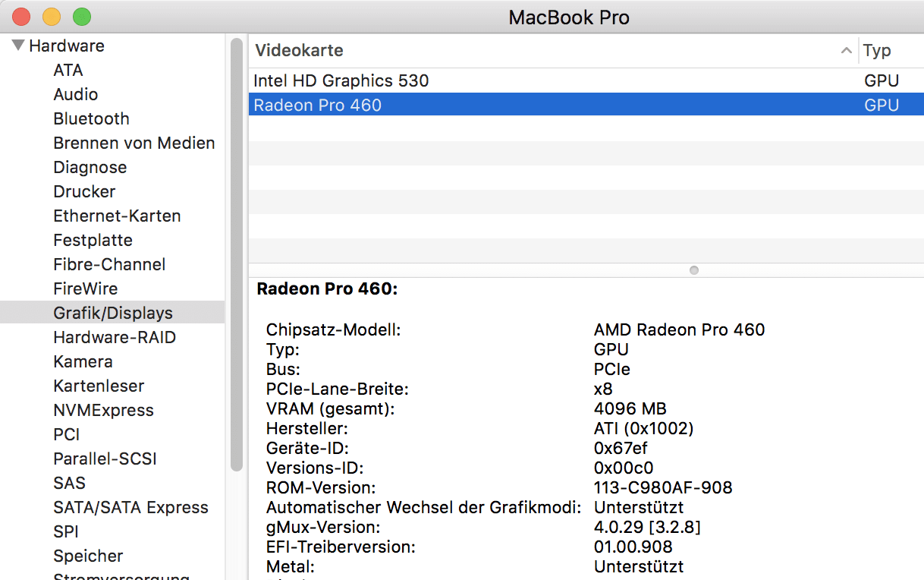Open Hardware-RAID section
Image resolution: width=924 pixels, height=580 pixels.
coord(115,337)
